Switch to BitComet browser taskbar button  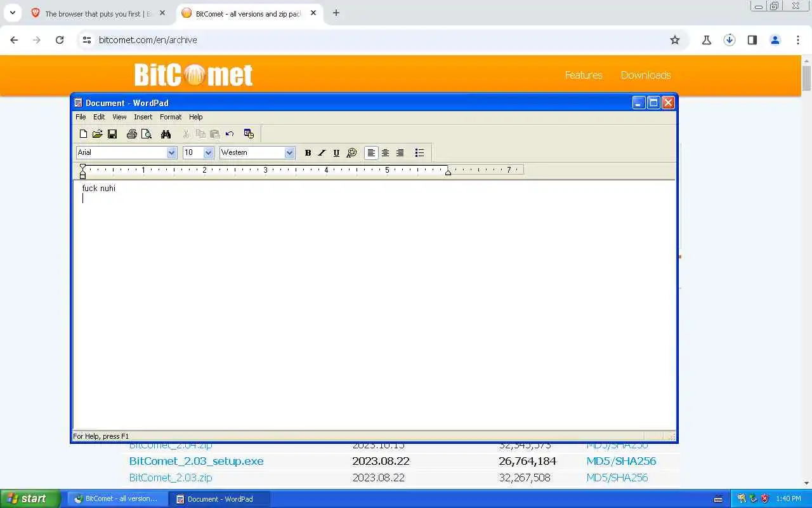[117, 498]
